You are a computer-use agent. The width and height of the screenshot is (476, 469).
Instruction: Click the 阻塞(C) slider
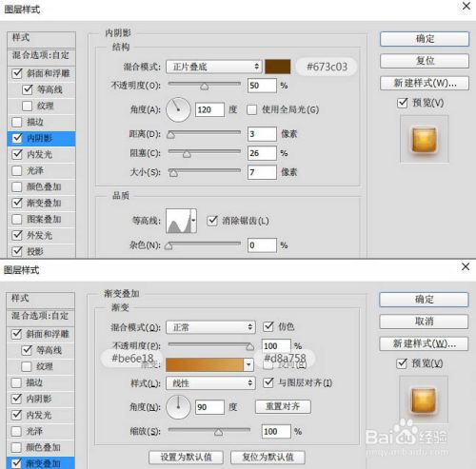click(x=205, y=152)
